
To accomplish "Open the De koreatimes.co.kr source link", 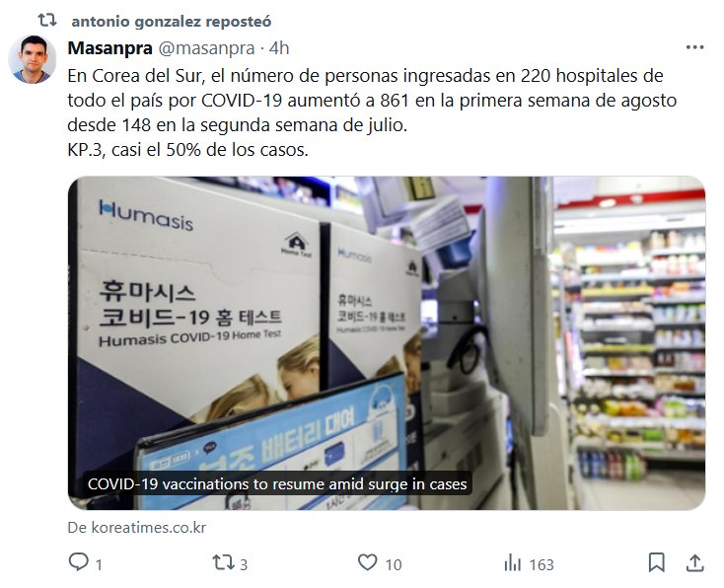I will [137, 528].
